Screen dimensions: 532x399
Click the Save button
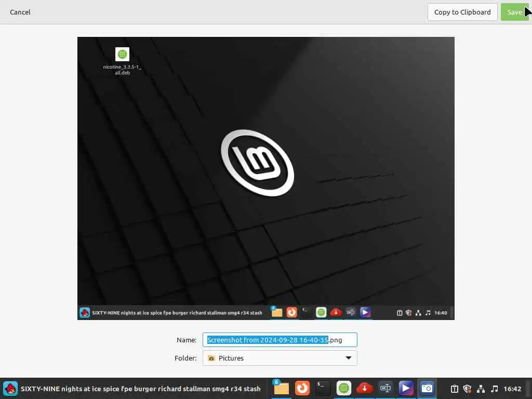(x=514, y=12)
